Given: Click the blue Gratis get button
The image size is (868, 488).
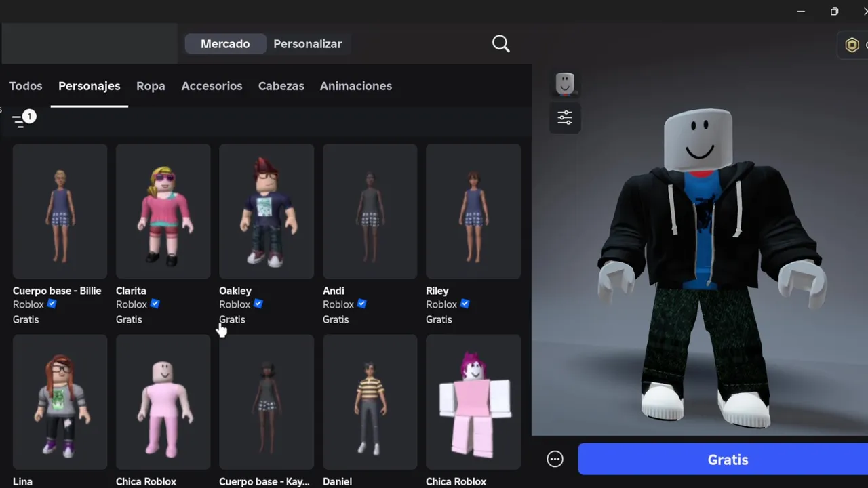Looking at the screenshot, I should [723, 460].
